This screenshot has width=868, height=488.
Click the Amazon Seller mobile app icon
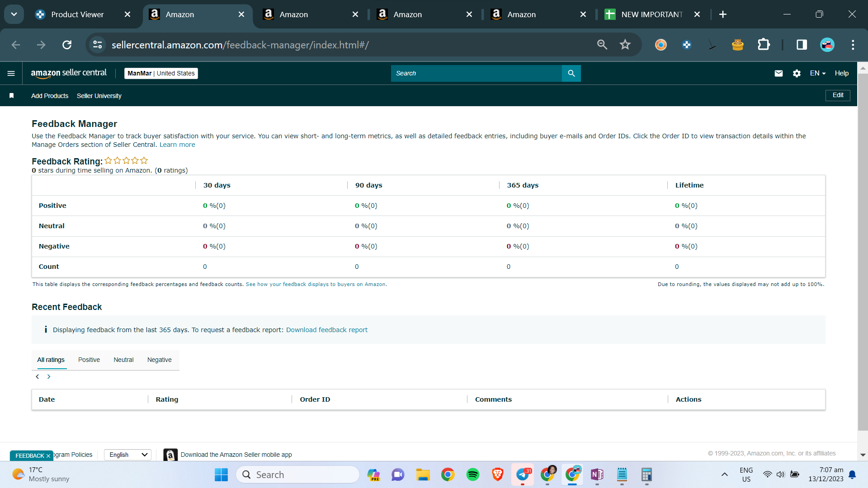tap(170, 455)
